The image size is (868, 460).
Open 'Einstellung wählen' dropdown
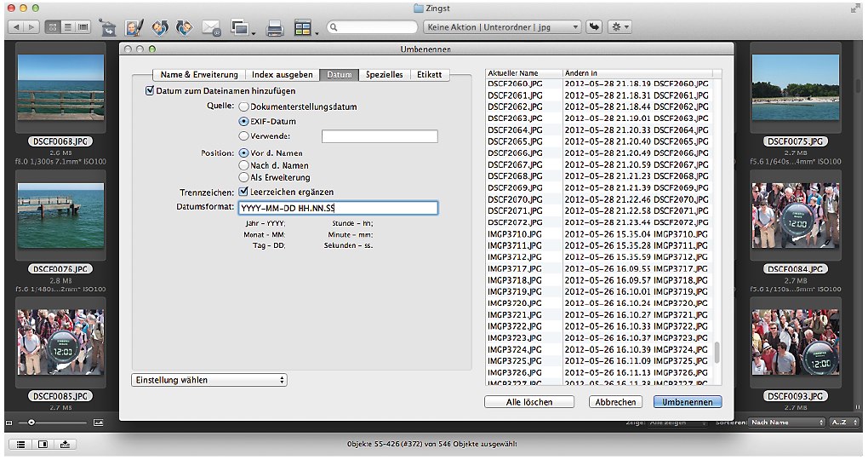click(209, 380)
